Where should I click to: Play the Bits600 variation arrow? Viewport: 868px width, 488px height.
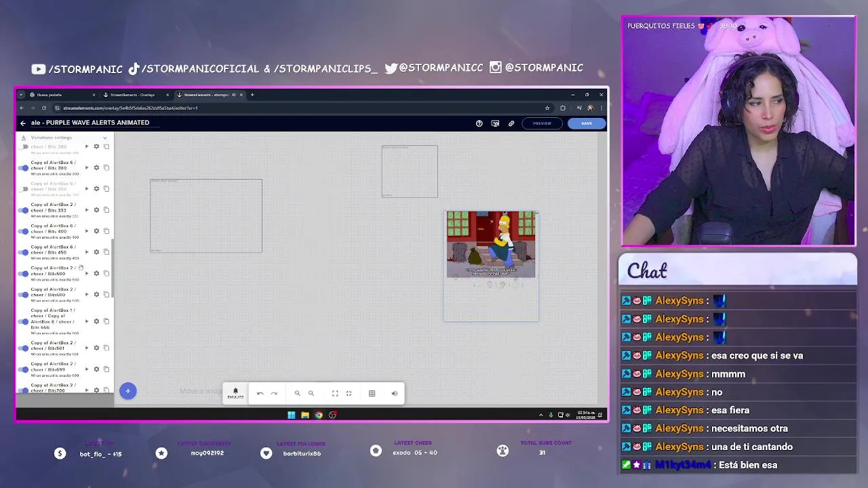click(x=86, y=294)
